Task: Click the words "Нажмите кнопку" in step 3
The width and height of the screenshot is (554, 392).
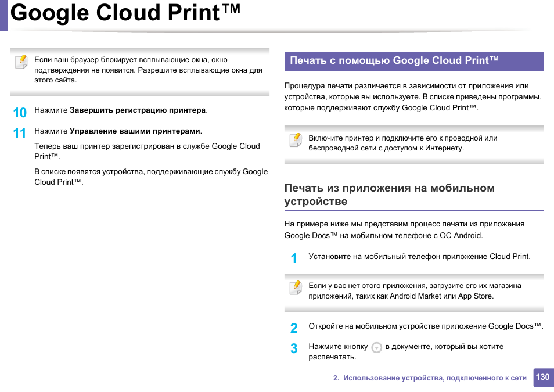Action: (338, 347)
